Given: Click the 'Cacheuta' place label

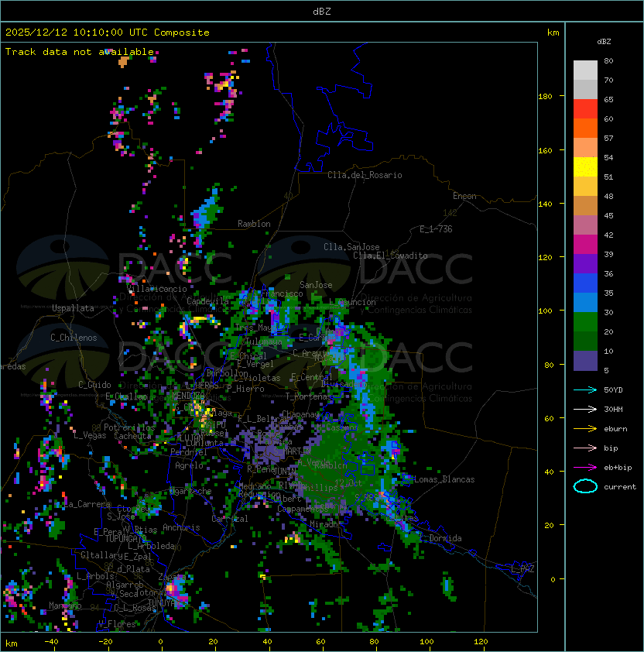Looking at the screenshot, I should point(132,436).
